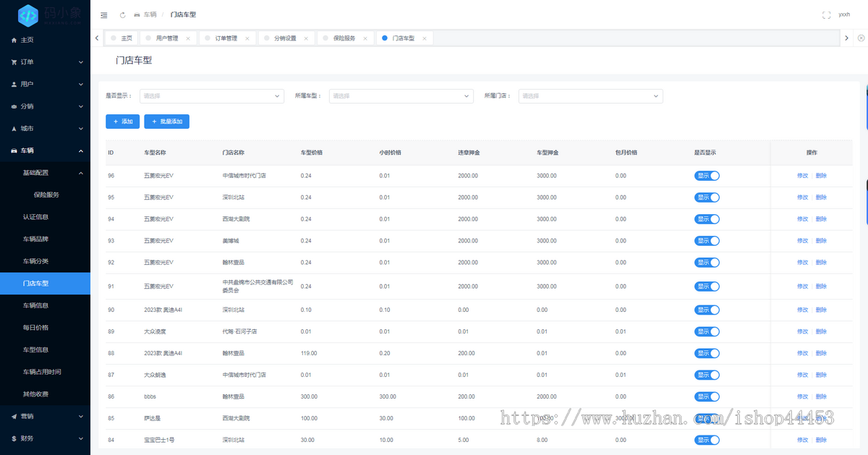The image size is (868, 455).
Task: Click the bbbs model name cell
Action: pyautogui.click(x=150, y=396)
